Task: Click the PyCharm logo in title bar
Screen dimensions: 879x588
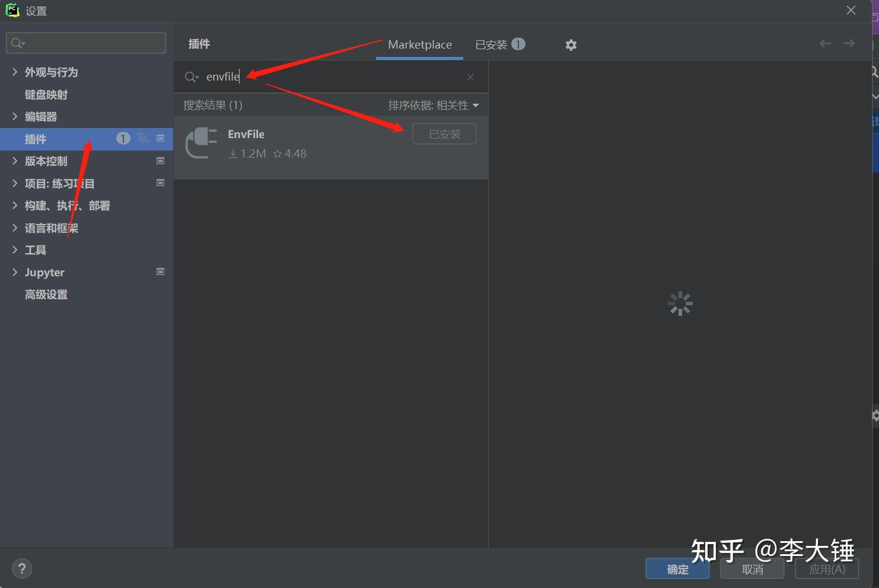Action: [12, 10]
